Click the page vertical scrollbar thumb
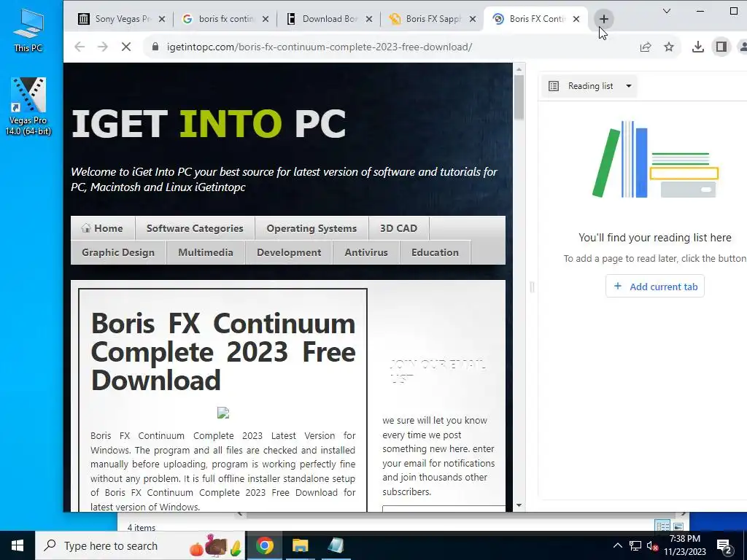This screenshot has height=560, width=747. (519, 98)
